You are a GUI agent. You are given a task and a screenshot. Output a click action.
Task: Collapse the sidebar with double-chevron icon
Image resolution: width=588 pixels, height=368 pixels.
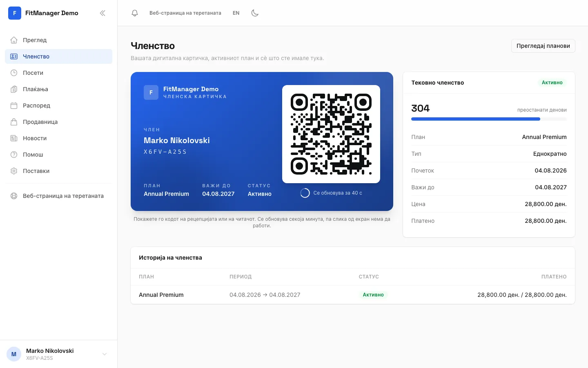pos(102,13)
